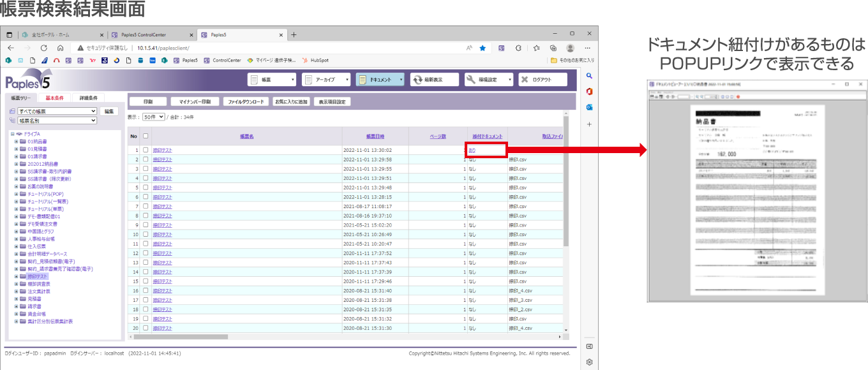Sort by the 帳票日時 column header

click(375, 137)
